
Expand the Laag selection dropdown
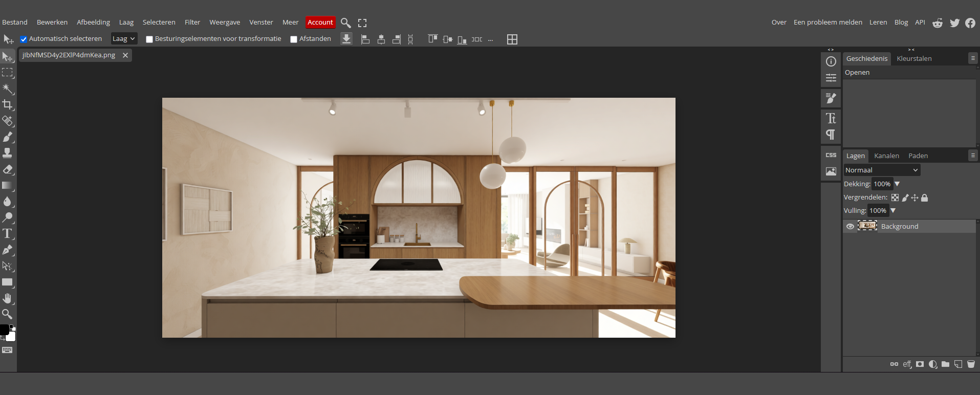(124, 39)
